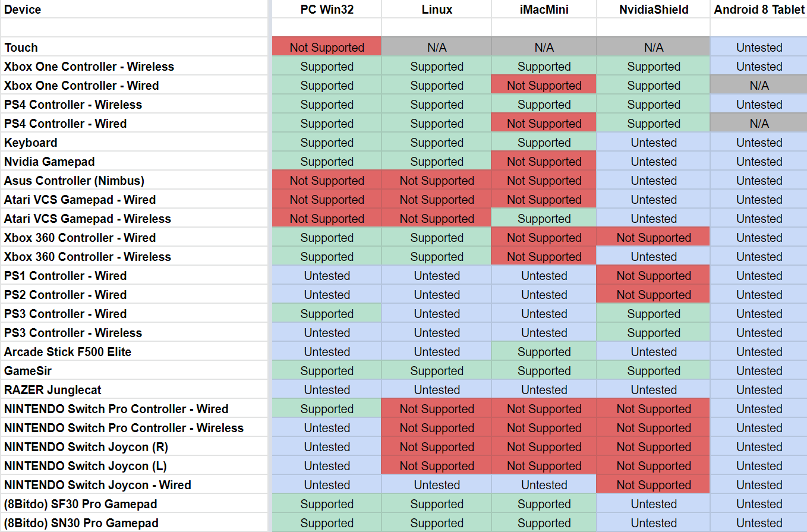This screenshot has height=532, width=807.
Task: Click the Touch row label
Action: [x=21, y=48]
